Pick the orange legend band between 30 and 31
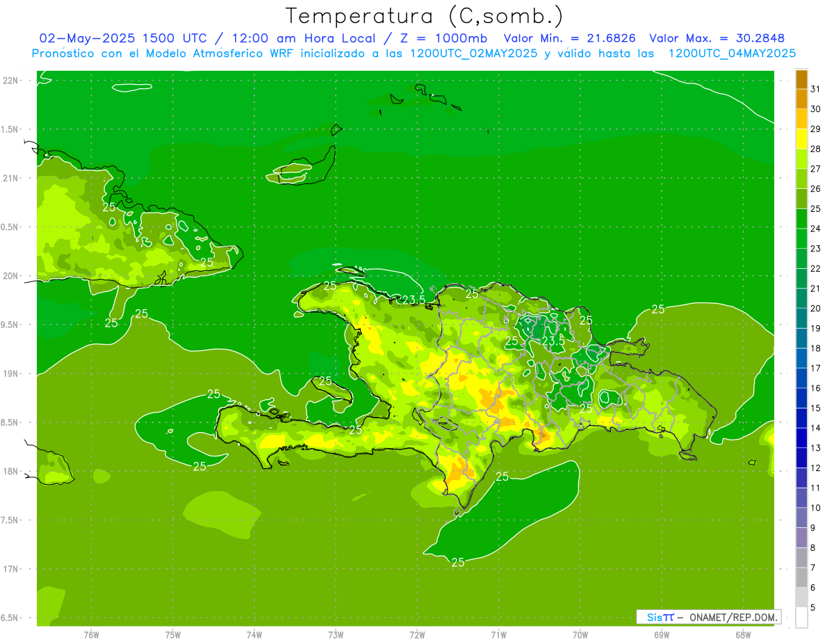 pyautogui.click(x=802, y=99)
